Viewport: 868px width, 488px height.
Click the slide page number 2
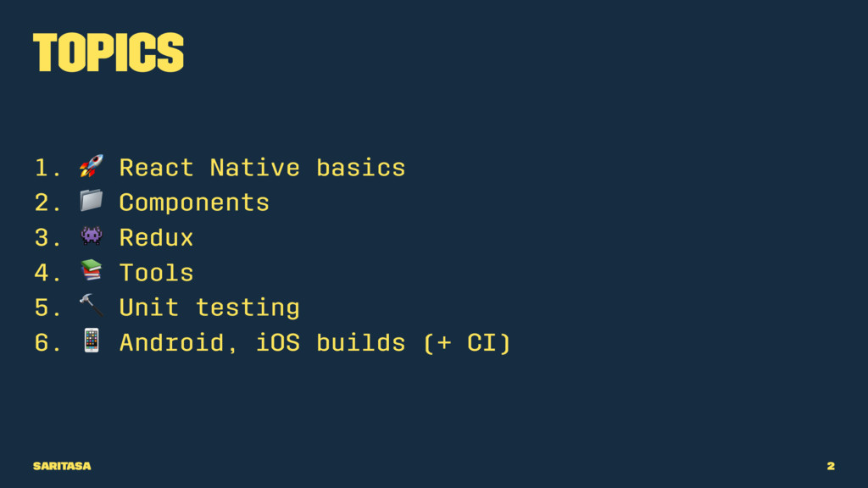pos(831,466)
